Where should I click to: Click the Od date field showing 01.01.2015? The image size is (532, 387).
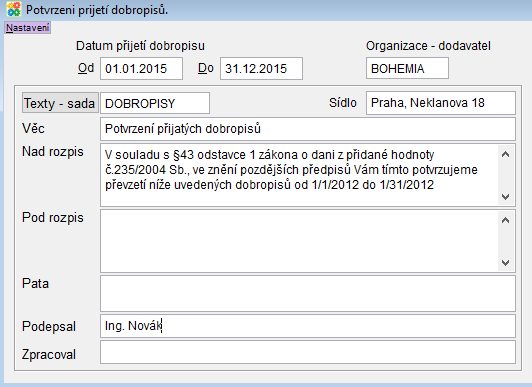141,69
